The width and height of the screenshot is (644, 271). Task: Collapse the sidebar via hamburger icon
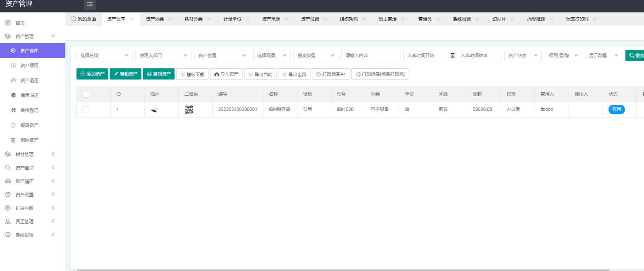pos(89,5)
